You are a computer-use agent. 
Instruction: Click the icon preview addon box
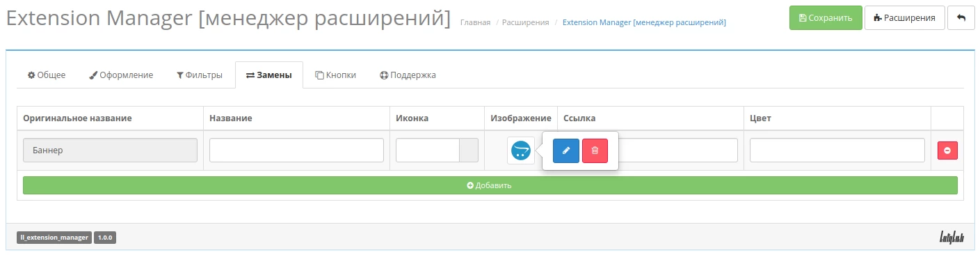pos(469,150)
